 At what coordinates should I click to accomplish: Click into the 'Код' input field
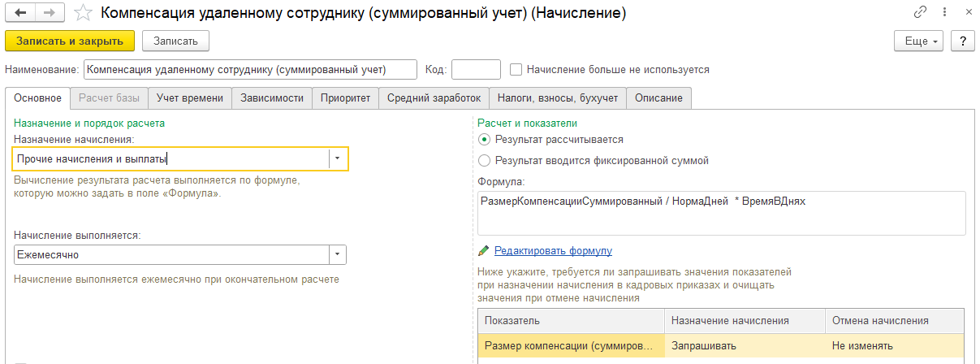click(x=476, y=70)
